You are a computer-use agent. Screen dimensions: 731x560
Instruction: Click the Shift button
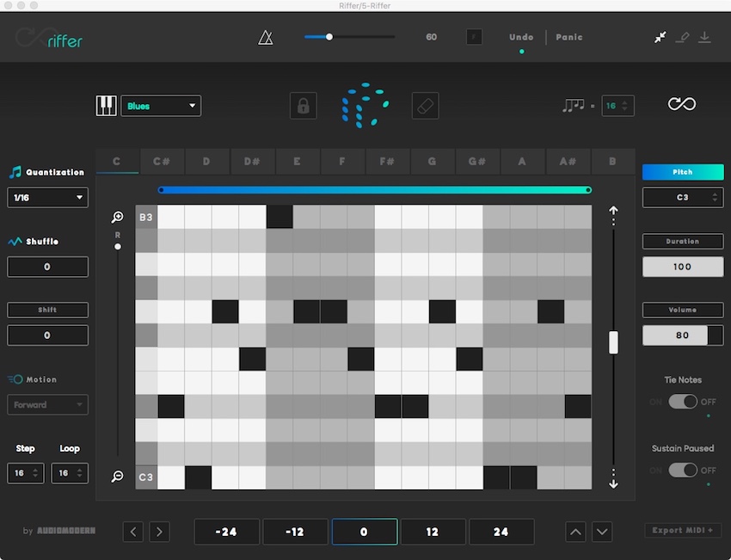(x=47, y=310)
